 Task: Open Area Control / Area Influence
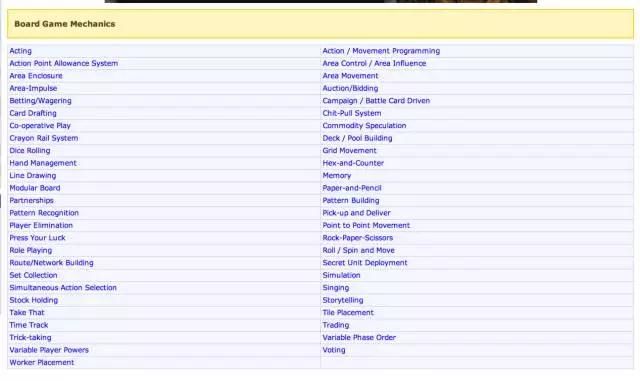click(x=374, y=63)
